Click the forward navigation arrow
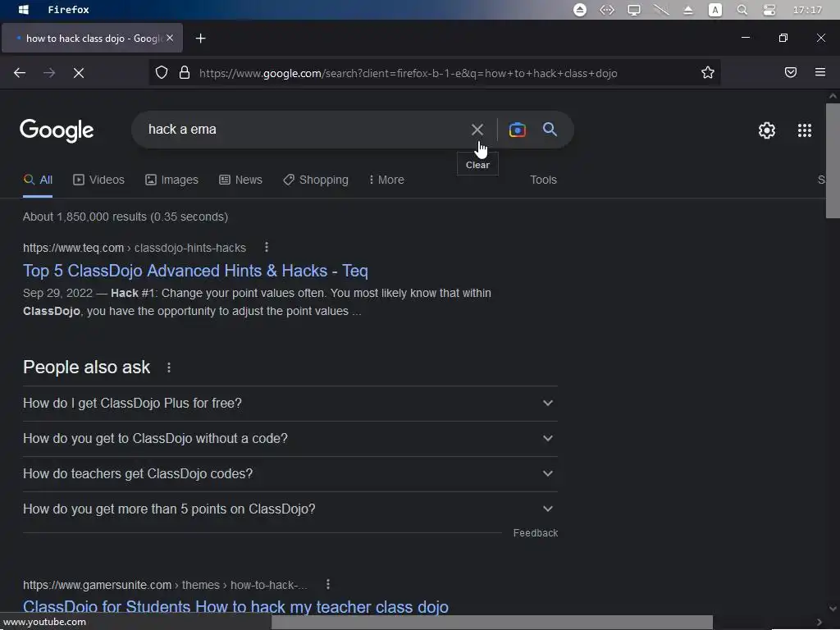Viewport: 840px width, 630px height. (49, 73)
